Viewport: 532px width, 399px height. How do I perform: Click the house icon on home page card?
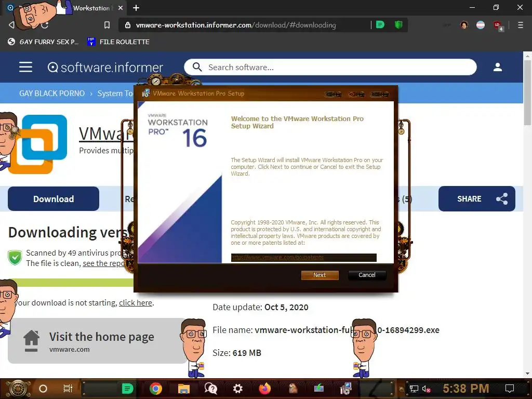[31, 341]
